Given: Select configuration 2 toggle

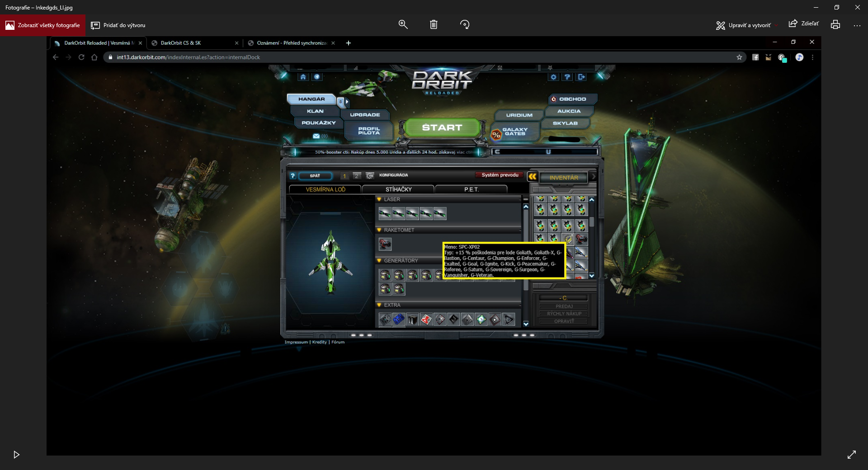Looking at the screenshot, I should click(357, 176).
